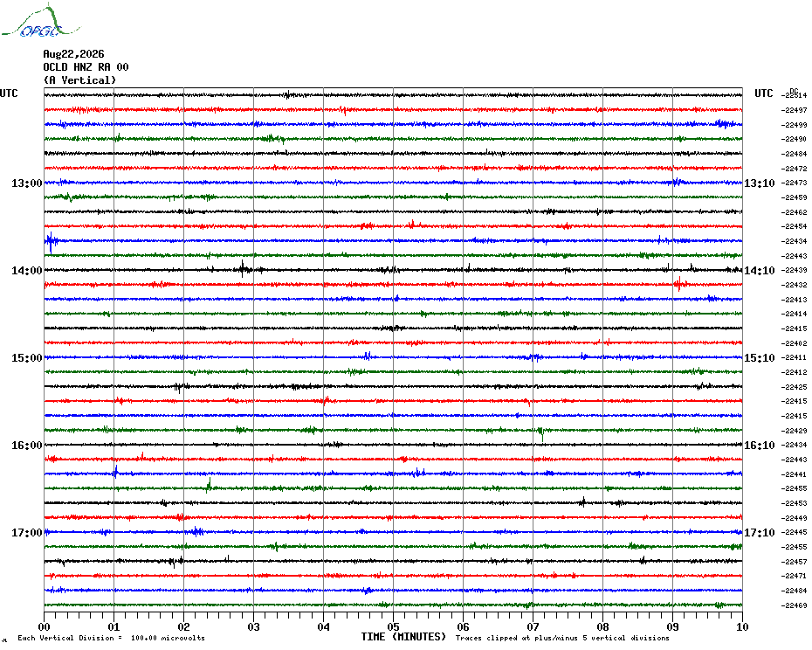Click the DC offset value -22425
This screenshot has width=812, height=650.
(x=795, y=387)
